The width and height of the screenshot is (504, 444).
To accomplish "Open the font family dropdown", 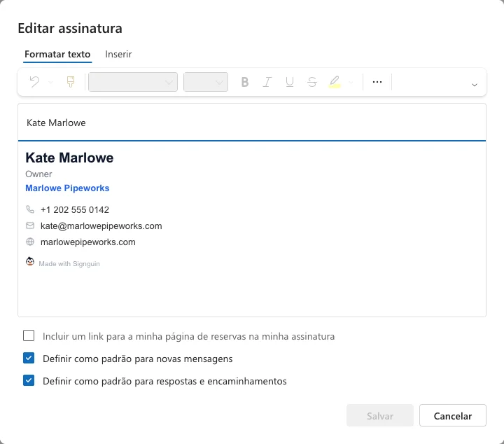I will [x=133, y=82].
